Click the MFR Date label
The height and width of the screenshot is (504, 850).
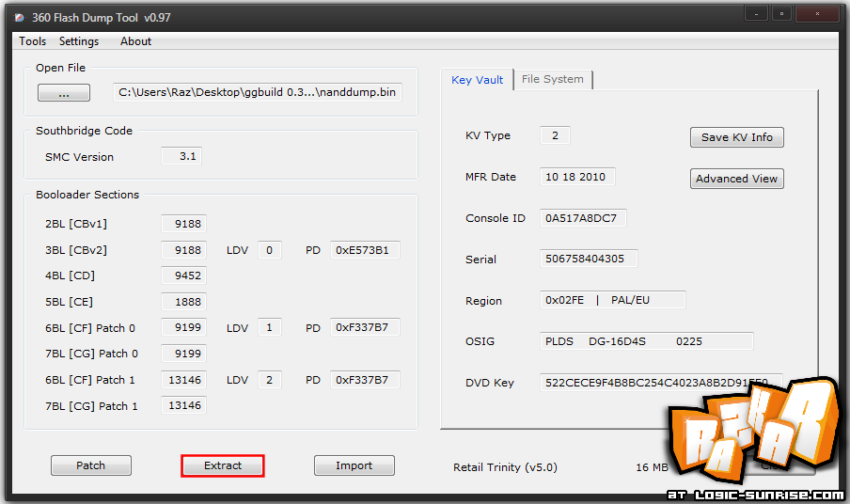pyautogui.click(x=491, y=177)
